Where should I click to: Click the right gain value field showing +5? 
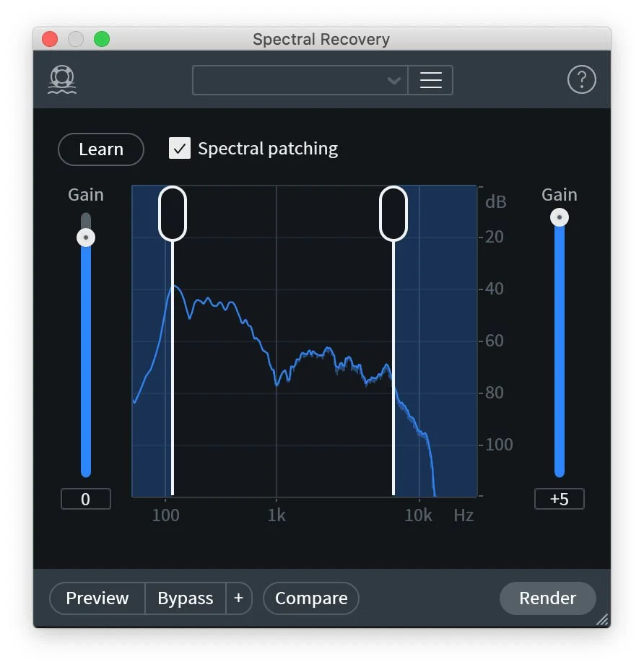pyautogui.click(x=560, y=498)
